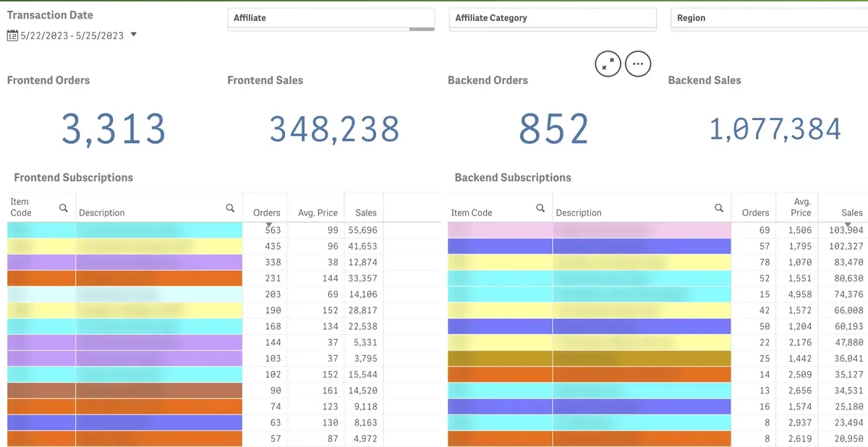Click Frontend sales cell 12,874
Viewport: 868px width, 447px height.
[362, 262]
